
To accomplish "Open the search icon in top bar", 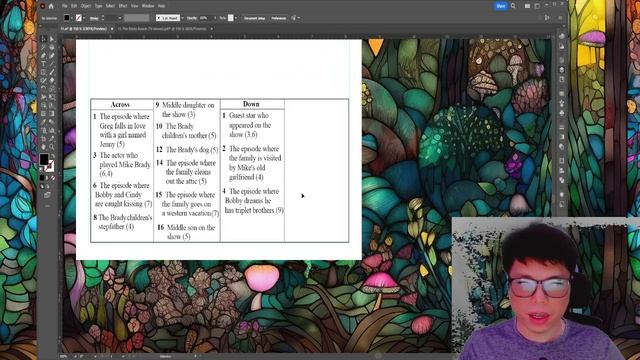I will [x=513, y=6].
